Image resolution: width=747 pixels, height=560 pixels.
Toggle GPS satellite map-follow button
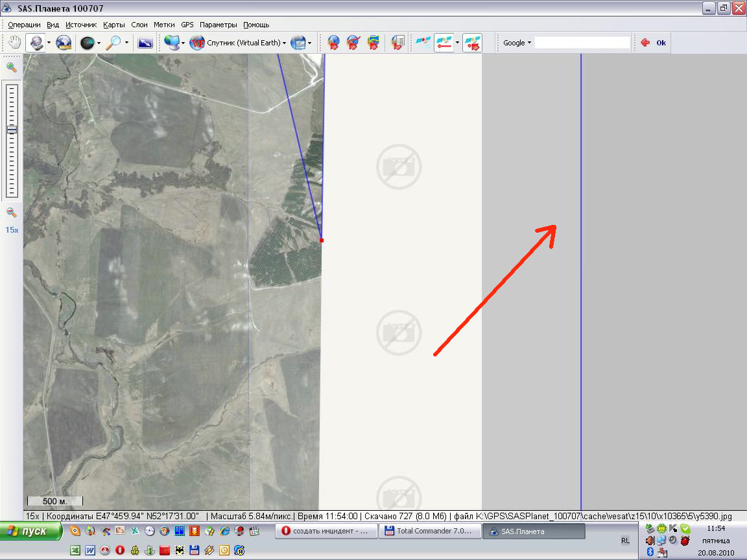[x=472, y=43]
